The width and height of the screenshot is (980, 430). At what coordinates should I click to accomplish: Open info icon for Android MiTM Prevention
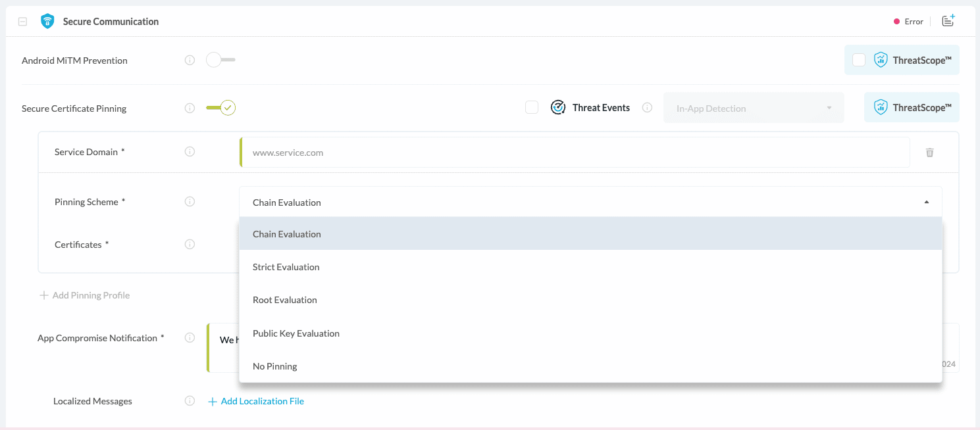pyautogui.click(x=190, y=60)
